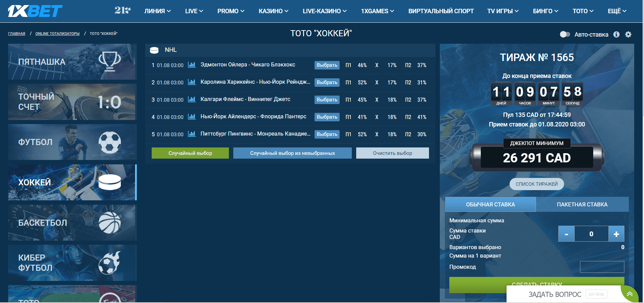Show Авто-ставка info icon

(x=616, y=34)
